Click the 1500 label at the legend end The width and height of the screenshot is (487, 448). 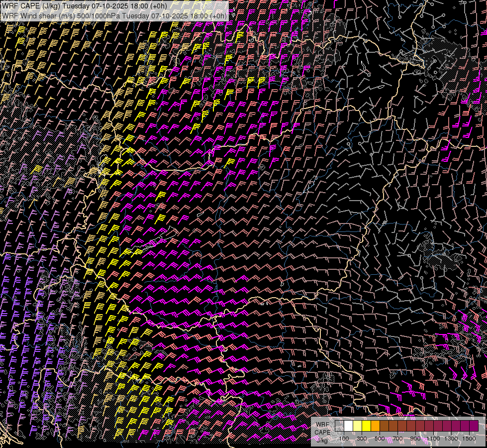click(x=469, y=439)
